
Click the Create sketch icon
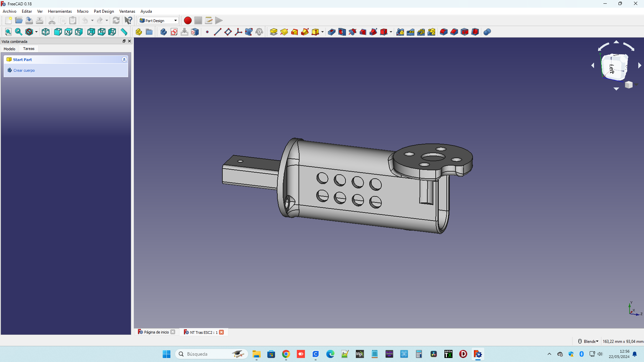click(174, 32)
